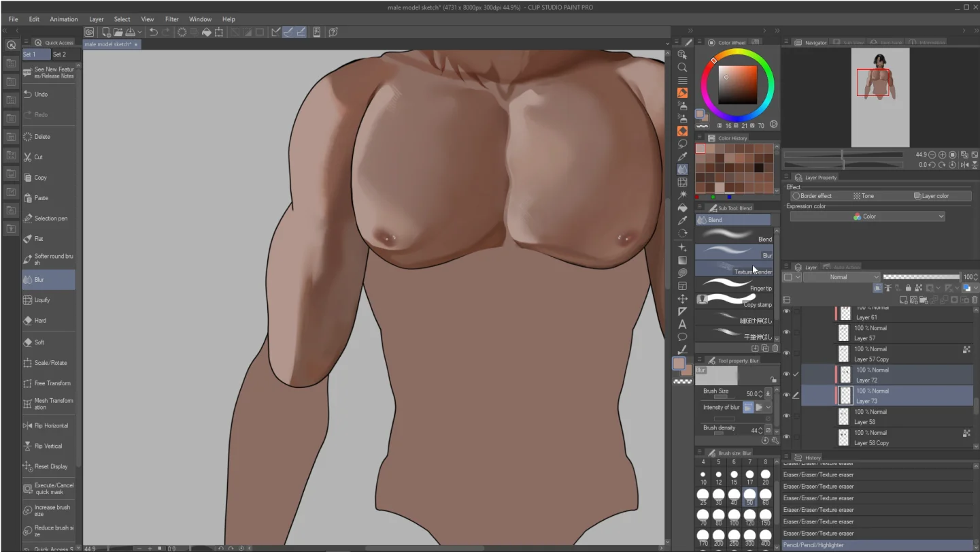Open the Clip Studio support help icon
The width and height of the screenshot is (980, 552).
[333, 32]
